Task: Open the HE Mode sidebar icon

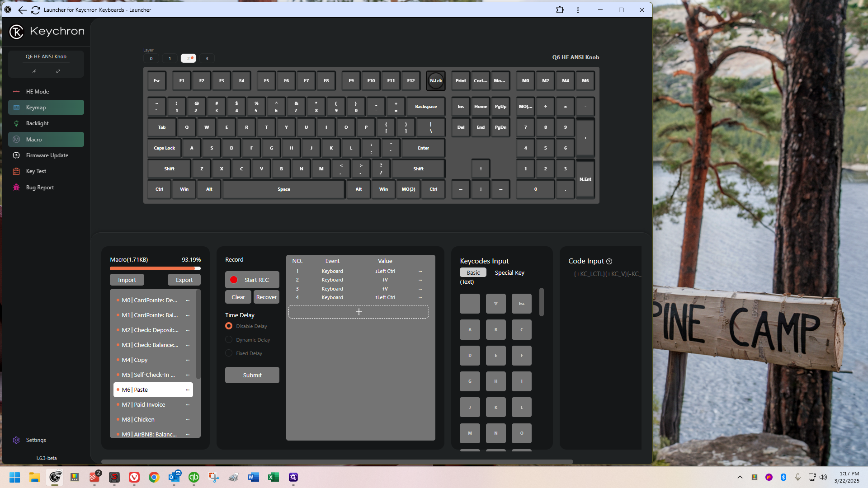Action: click(17, 91)
